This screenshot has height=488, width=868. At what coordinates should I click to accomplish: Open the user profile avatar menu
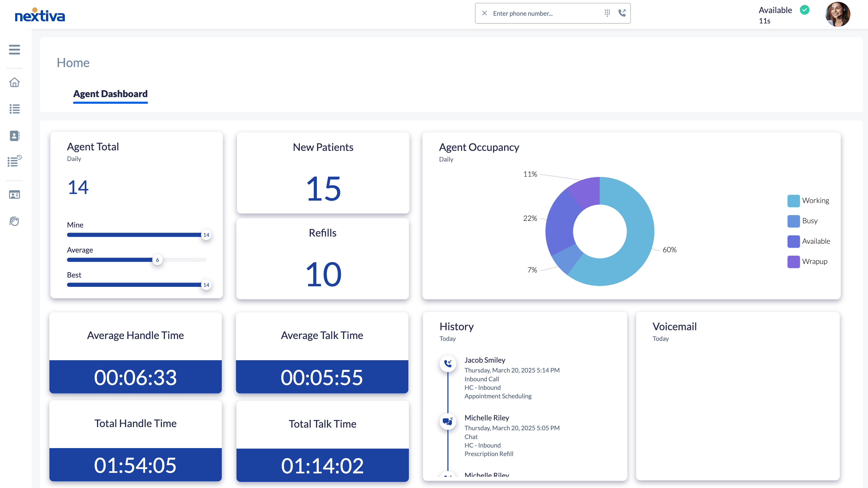tap(838, 15)
